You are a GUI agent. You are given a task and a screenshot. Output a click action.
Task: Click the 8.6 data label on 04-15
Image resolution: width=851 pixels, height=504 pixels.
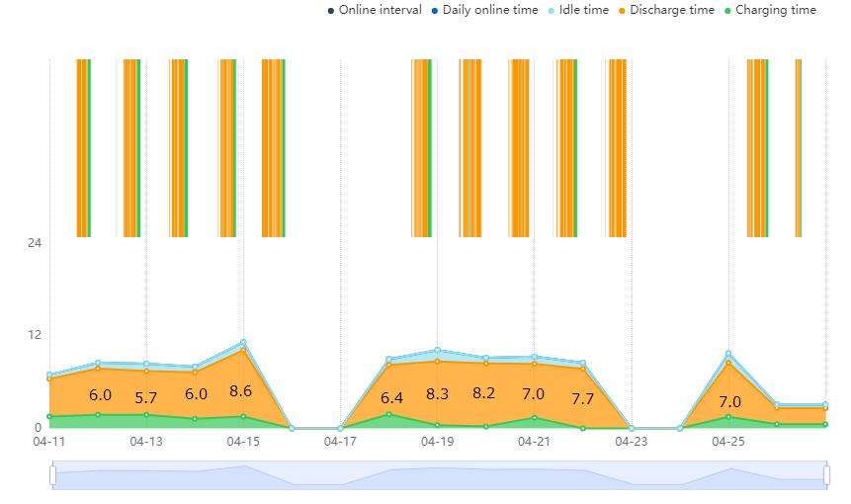[x=240, y=391]
